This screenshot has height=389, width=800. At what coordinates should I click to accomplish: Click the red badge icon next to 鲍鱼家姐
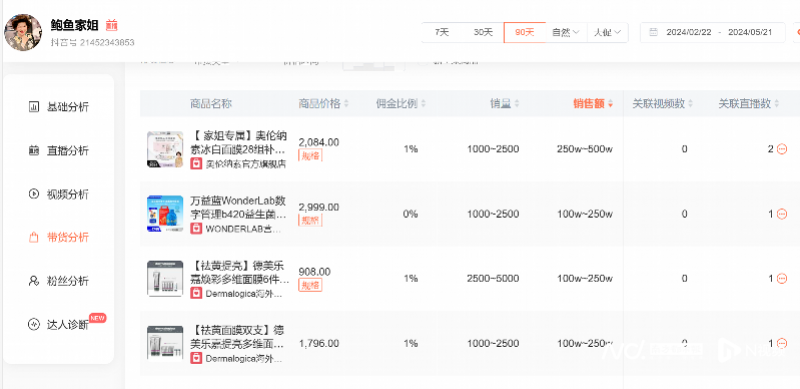112,25
